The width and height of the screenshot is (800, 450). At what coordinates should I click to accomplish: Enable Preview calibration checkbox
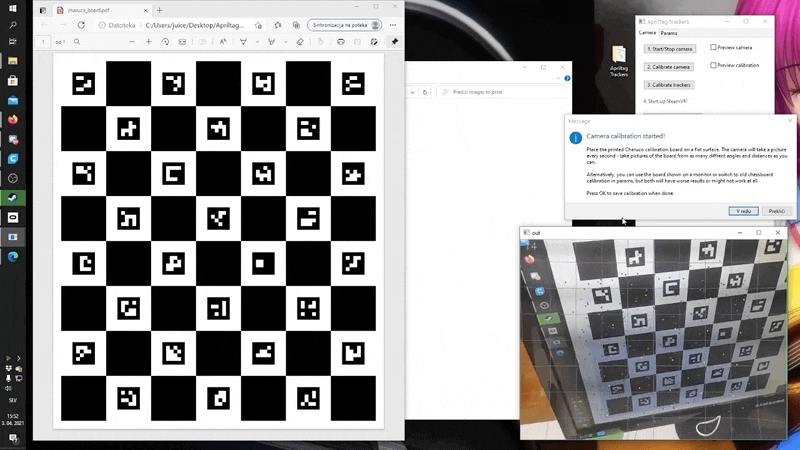point(713,65)
